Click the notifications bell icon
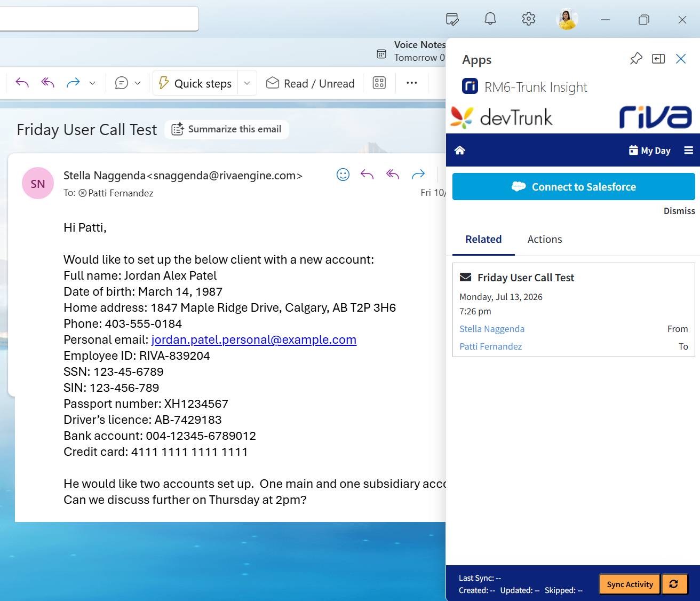The height and width of the screenshot is (601, 700). [490, 19]
